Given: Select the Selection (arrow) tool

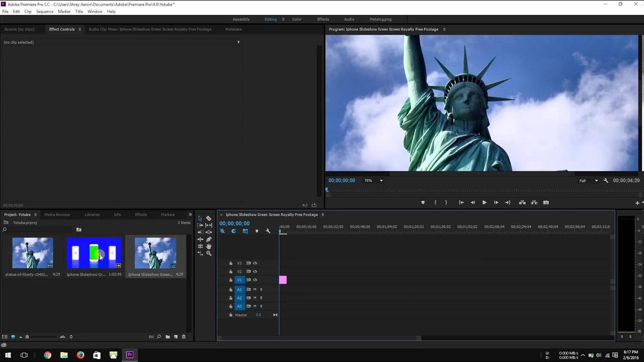Looking at the screenshot, I should click(200, 218).
